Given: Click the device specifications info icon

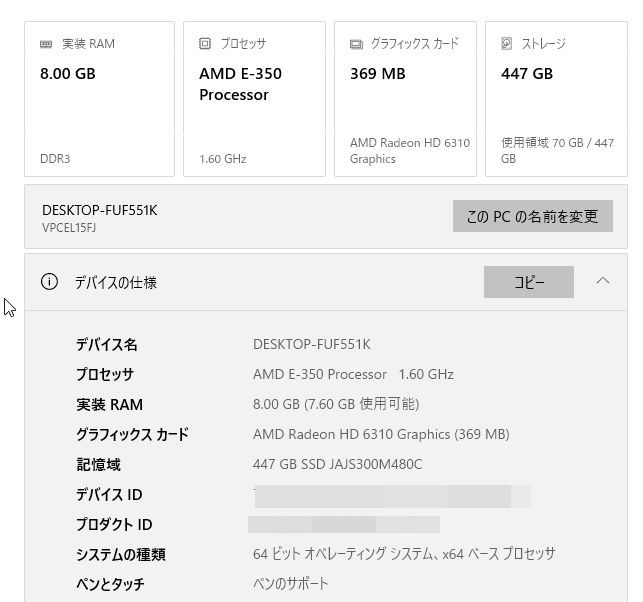Looking at the screenshot, I should point(49,282).
